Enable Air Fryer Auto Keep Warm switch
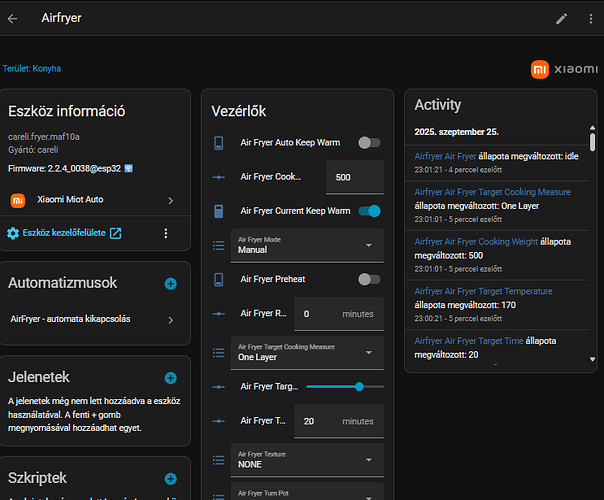 coord(369,143)
